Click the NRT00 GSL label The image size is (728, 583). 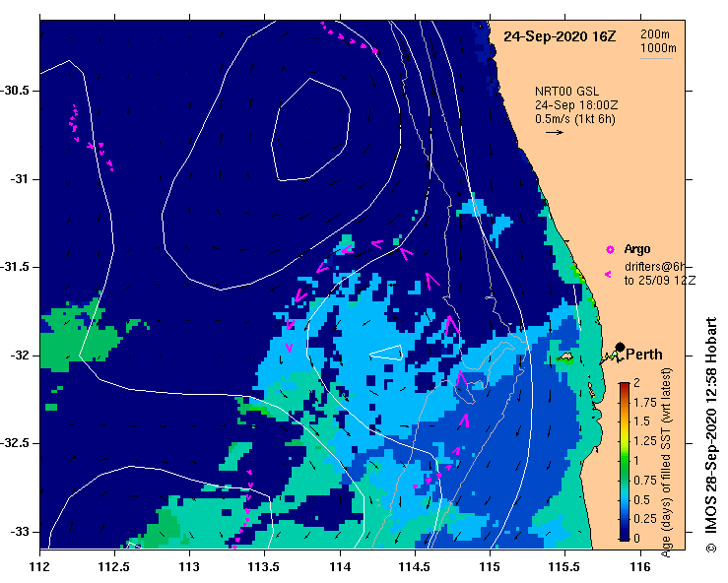pyautogui.click(x=566, y=92)
